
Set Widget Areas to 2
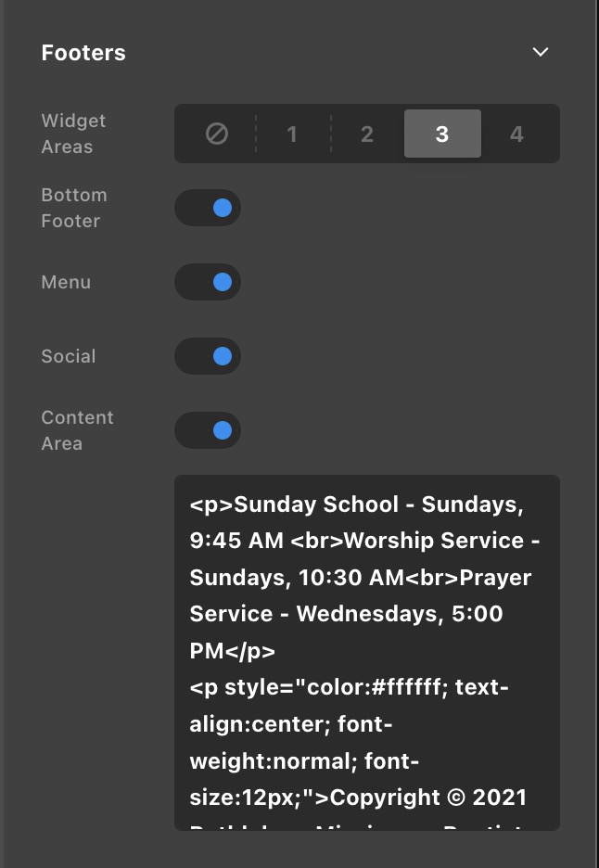coord(367,134)
